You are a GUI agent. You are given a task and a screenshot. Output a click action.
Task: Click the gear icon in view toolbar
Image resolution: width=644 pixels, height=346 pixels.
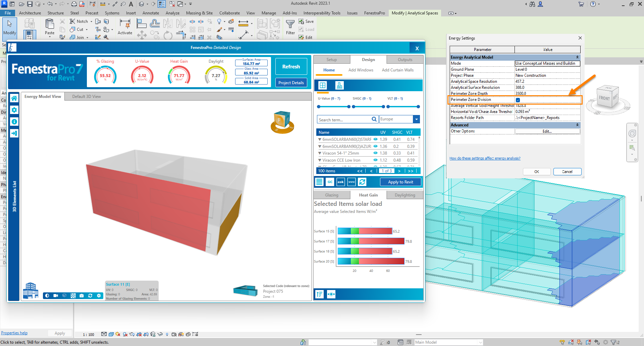pyautogui.click(x=99, y=296)
